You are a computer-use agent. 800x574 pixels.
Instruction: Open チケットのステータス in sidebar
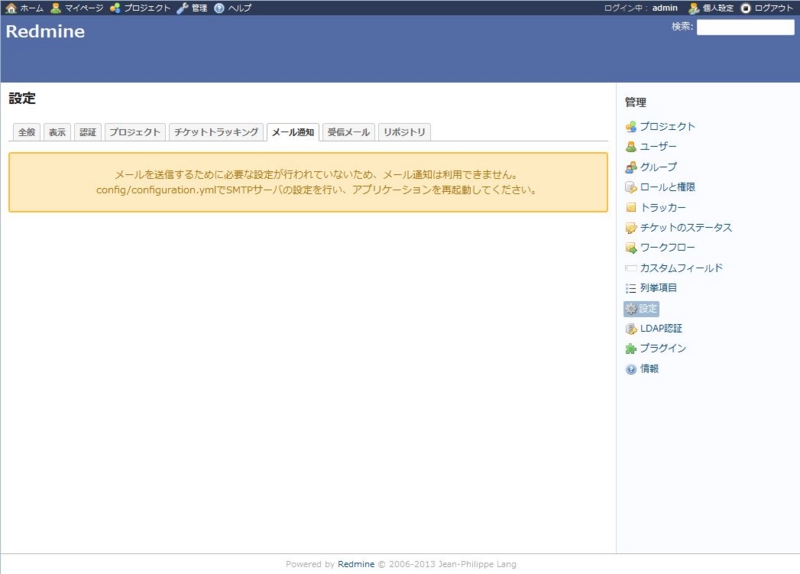tap(686, 228)
